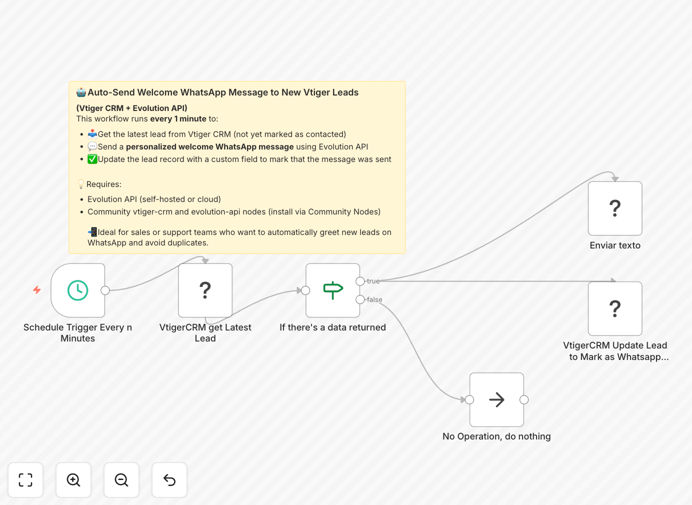
Task: Zoom out of the workflow canvas
Action: (x=121, y=480)
